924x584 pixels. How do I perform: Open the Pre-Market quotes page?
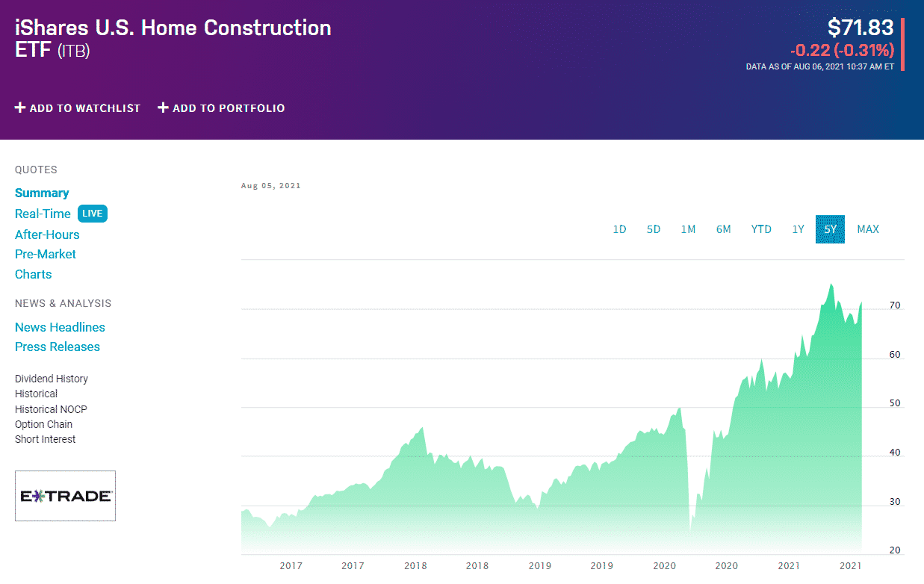tap(46, 254)
